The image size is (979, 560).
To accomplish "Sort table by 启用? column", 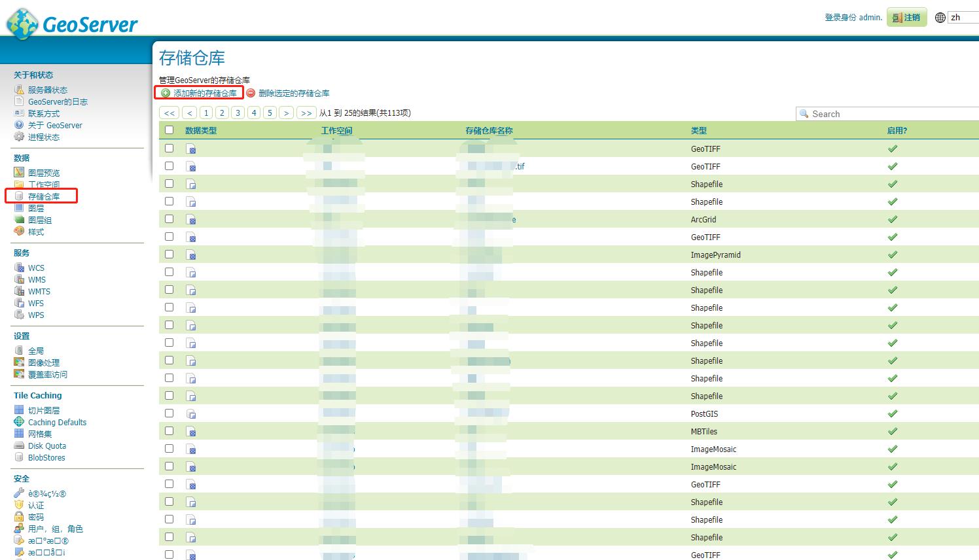I will (897, 131).
